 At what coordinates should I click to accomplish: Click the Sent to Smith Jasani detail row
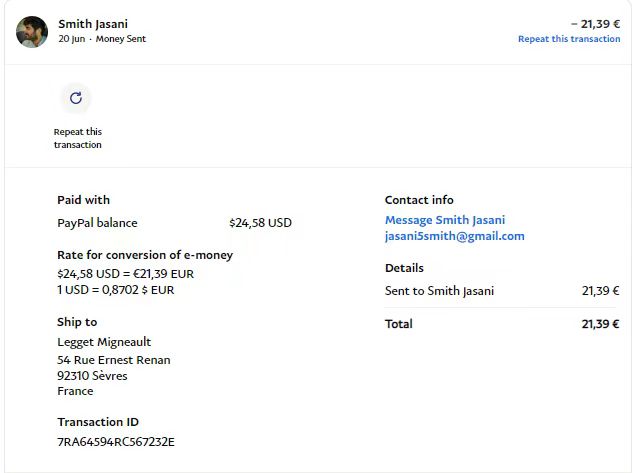point(439,291)
